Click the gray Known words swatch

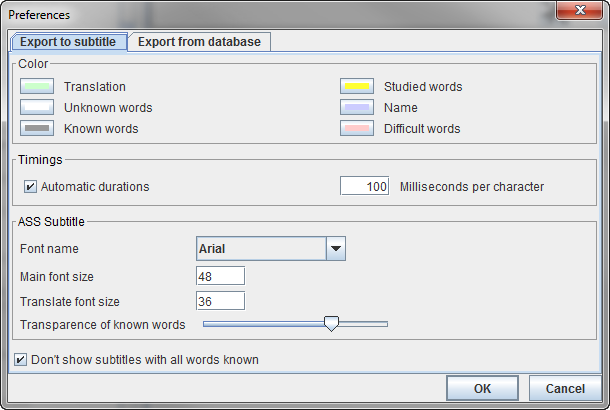[x=37, y=129]
